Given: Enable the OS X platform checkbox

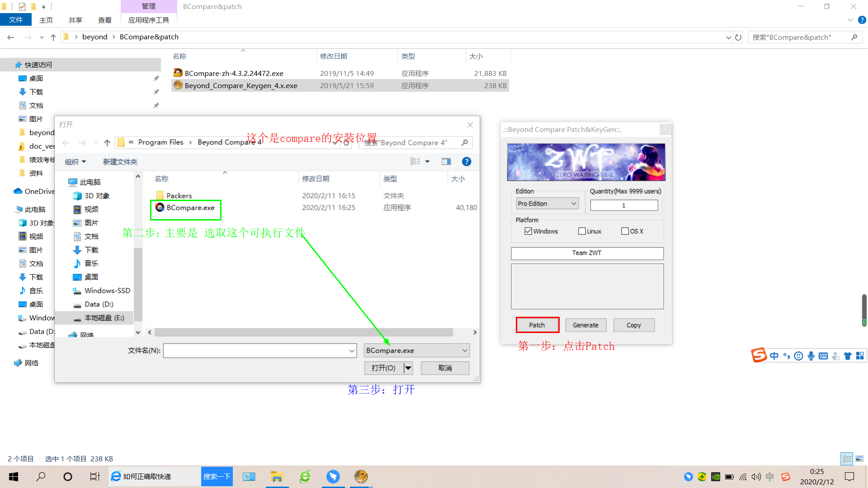Looking at the screenshot, I should coord(625,231).
